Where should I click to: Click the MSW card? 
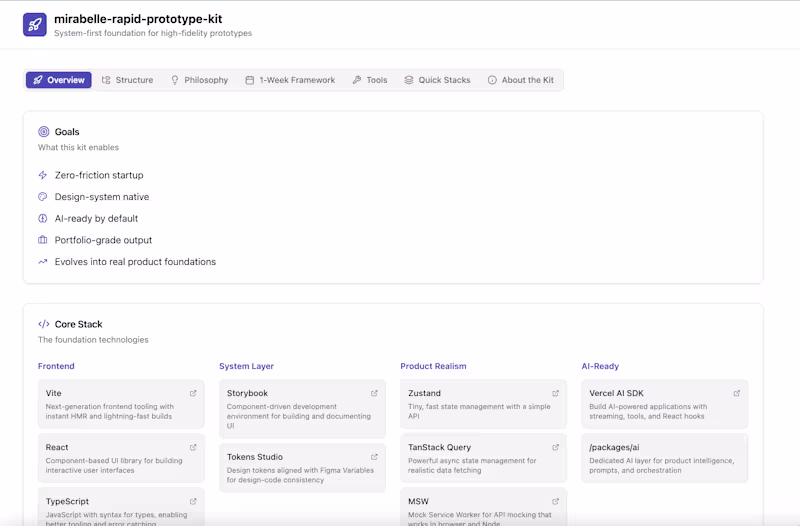tap(483, 507)
